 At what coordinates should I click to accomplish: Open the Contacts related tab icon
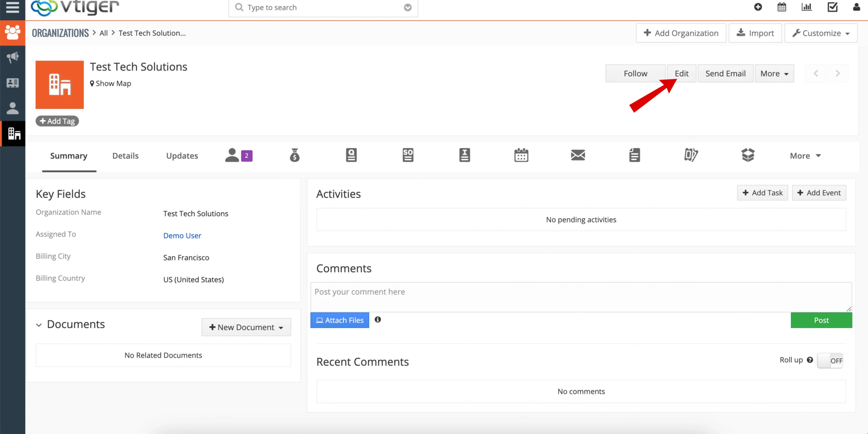pyautogui.click(x=233, y=156)
